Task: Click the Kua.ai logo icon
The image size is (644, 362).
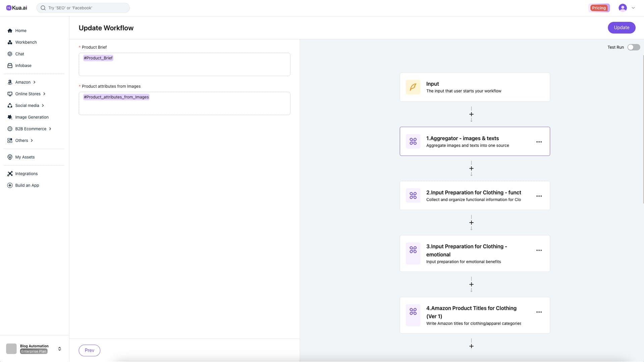Action: 9,8
